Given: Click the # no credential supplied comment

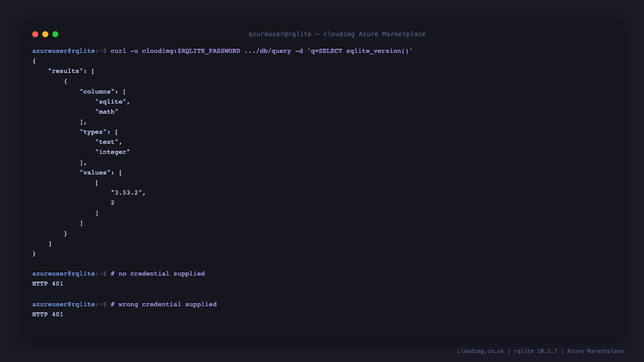Looking at the screenshot, I should coord(158,274).
